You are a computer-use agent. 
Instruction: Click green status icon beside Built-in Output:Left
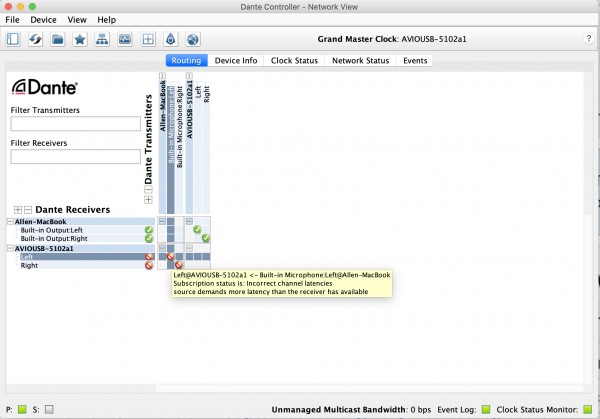tap(149, 230)
